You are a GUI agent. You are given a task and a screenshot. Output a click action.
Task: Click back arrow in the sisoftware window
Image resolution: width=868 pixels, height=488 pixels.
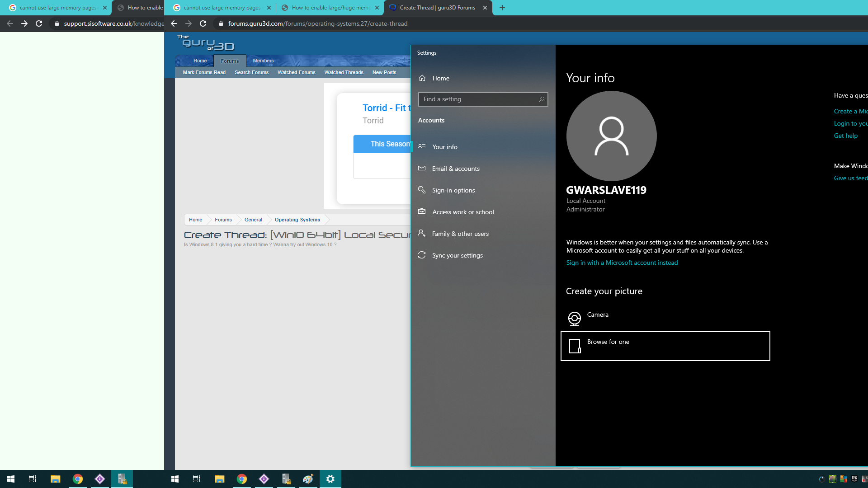[10, 23]
